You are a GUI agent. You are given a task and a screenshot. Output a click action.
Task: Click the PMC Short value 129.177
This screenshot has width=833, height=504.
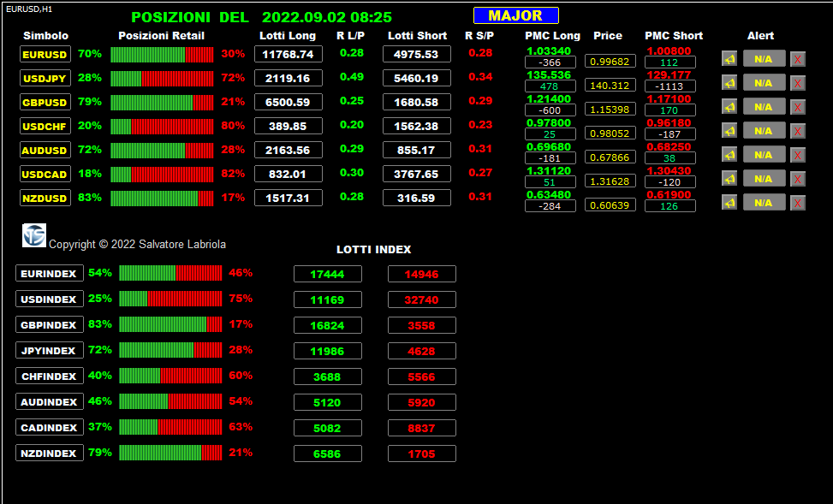pyautogui.click(x=669, y=75)
